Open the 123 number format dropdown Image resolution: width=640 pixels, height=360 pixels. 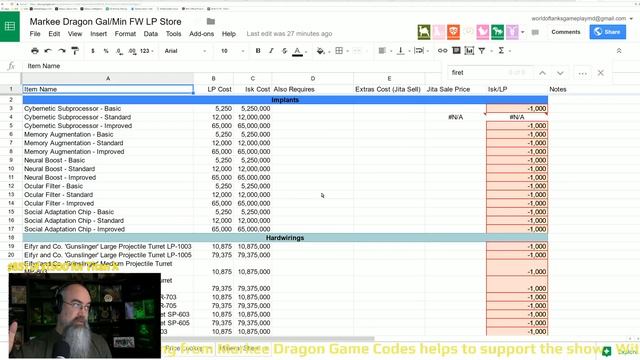click(147, 51)
